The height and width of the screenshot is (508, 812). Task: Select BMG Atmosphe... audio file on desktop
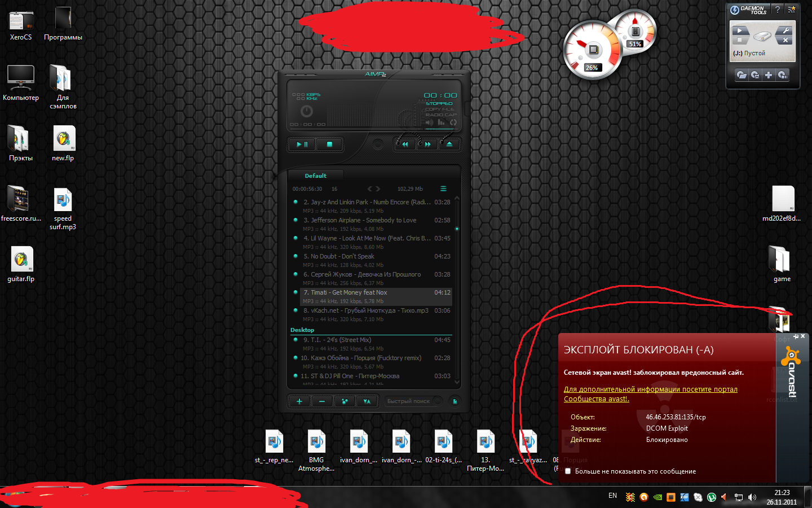pyautogui.click(x=316, y=450)
